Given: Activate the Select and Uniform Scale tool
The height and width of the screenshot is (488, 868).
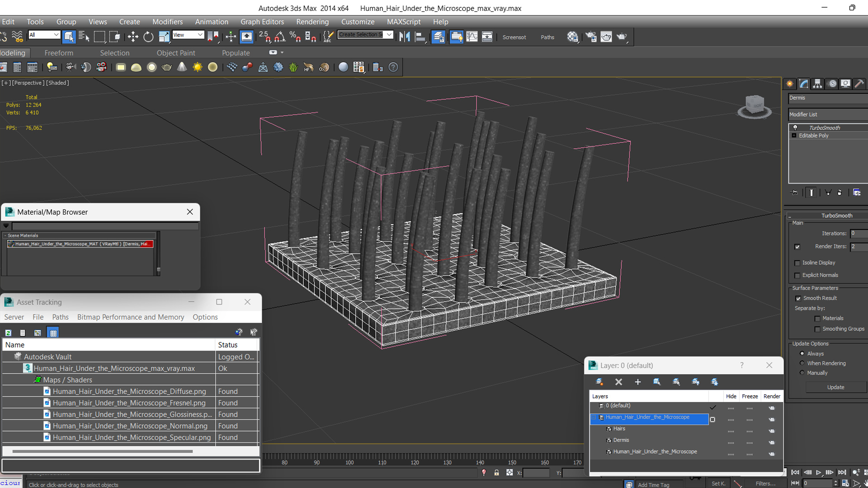Looking at the screenshot, I should point(164,37).
